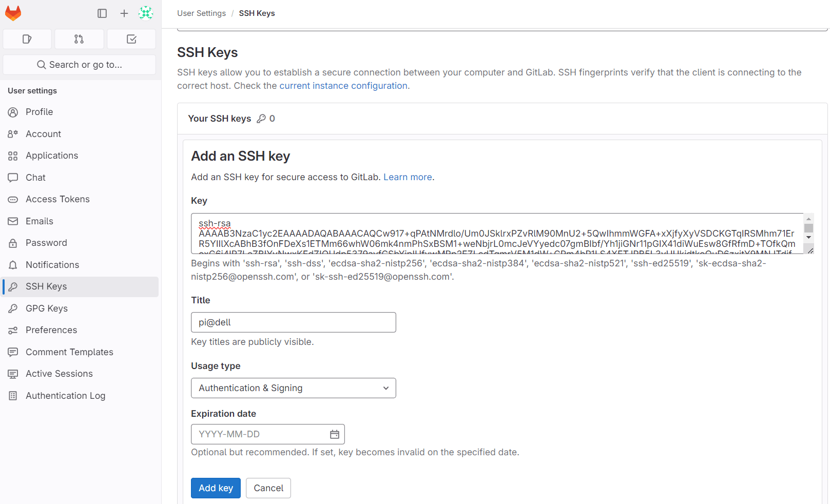
Task: Open Access Tokens from the sidebar
Action: click(57, 199)
